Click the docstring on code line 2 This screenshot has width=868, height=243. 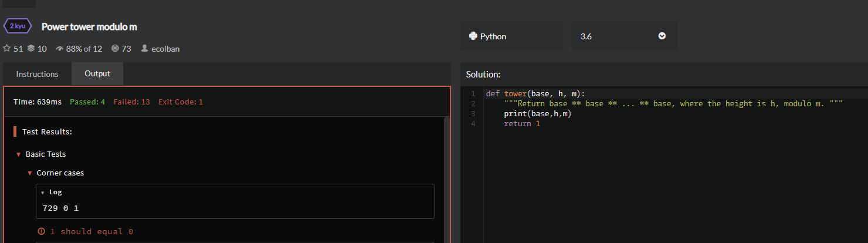point(673,103)
